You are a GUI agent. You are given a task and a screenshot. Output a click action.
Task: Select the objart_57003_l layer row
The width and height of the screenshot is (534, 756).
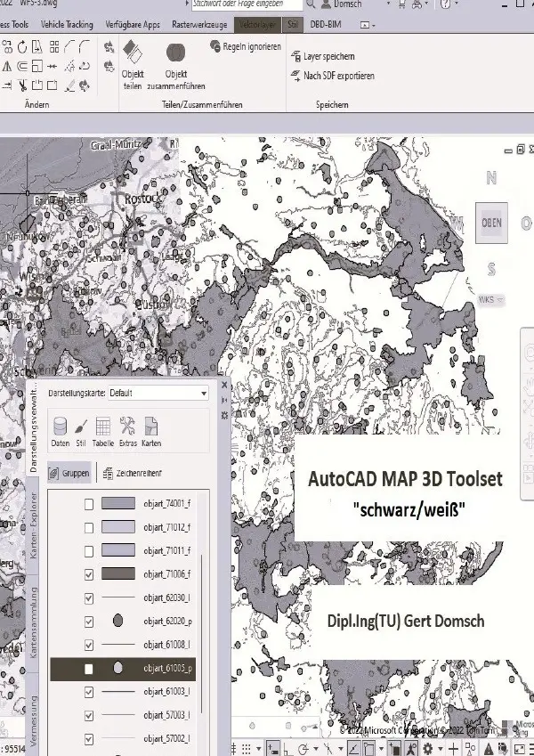tap(123, 715)
